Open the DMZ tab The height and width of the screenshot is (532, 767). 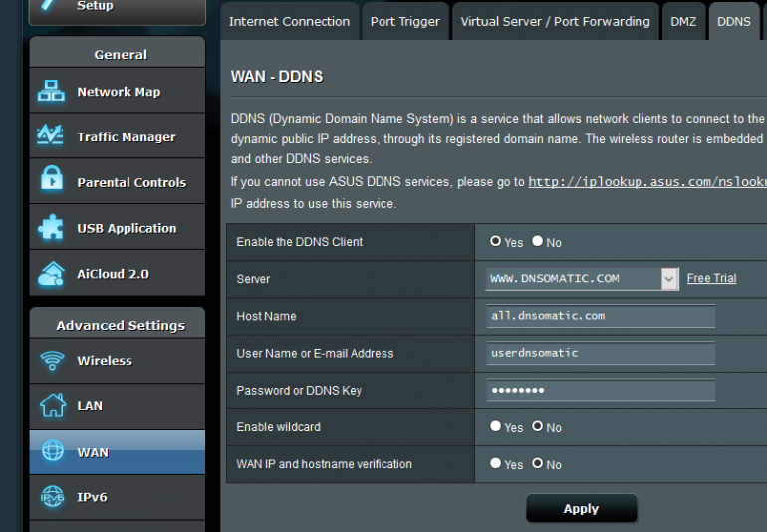pyautogui.click(x=683, y=22)
